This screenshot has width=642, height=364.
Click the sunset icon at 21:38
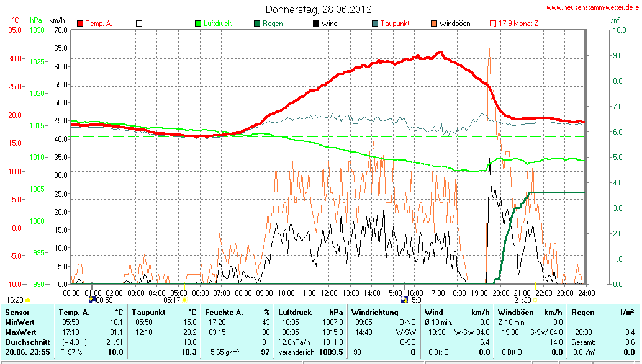[536, 300]
